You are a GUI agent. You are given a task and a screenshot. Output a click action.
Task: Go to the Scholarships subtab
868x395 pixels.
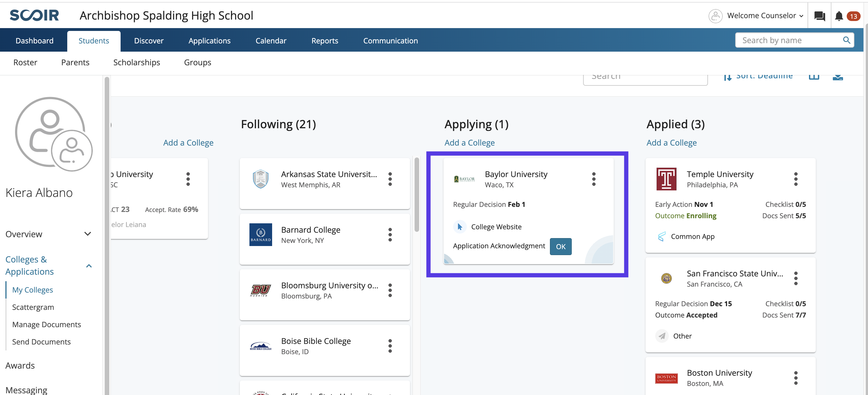[136, 63]
